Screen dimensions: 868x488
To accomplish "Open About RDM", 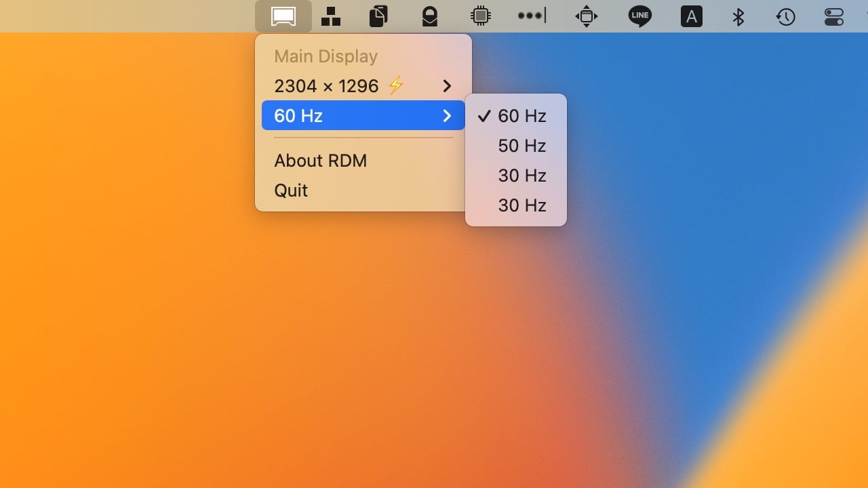I will (x=320, y=161).
